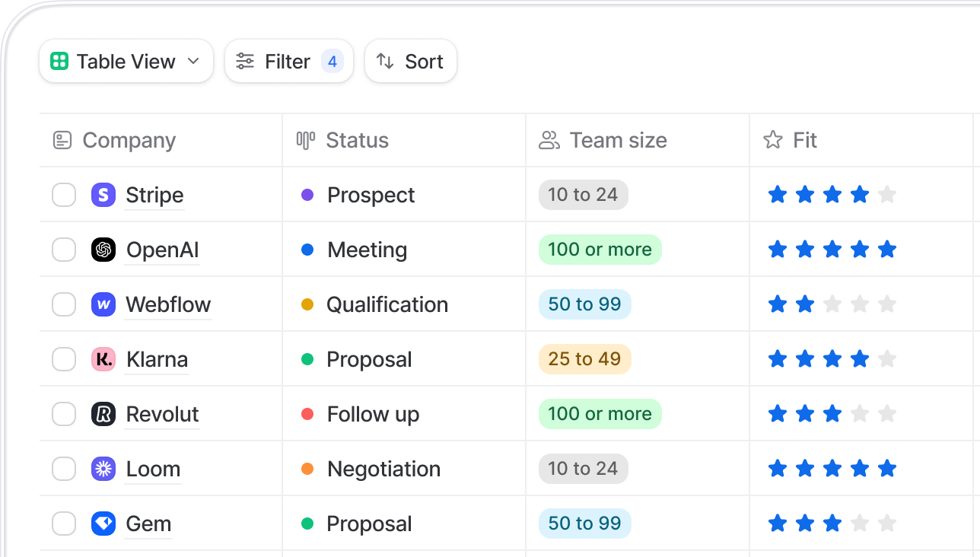980x557 pixels.
Task: Click the Klarna logo icon
Action: click(103, 359)
